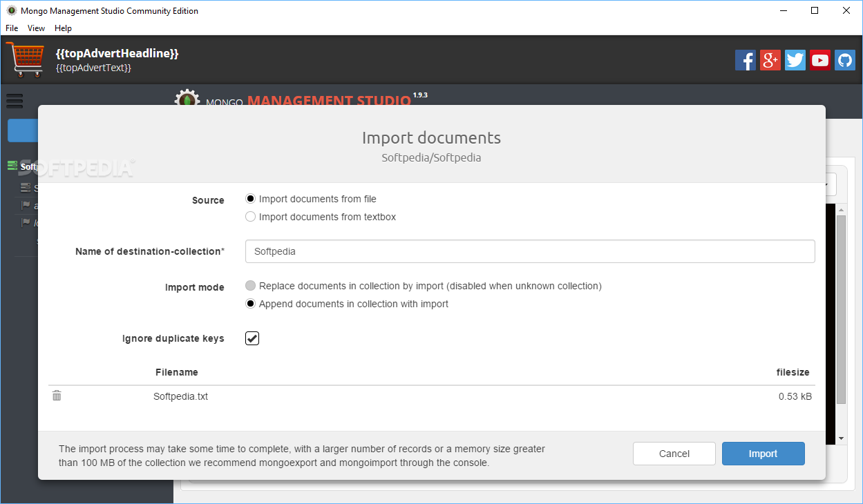Image resolution: width=863 pixels, height=504 pixels.
Task: Select Import documents from textbox option
Action: pyautogui.click(x=251, y=217)
